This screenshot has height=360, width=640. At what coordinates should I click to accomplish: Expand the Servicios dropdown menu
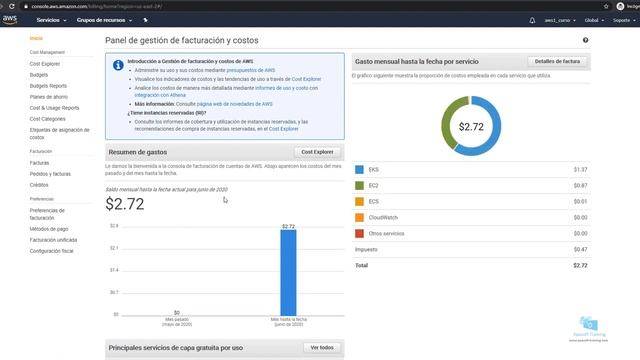(51, 20)
